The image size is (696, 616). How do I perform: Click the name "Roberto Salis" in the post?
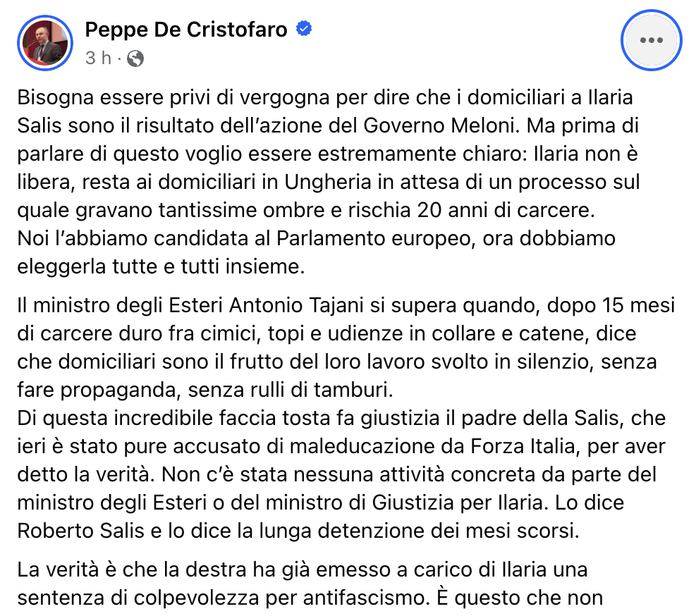click(79, 531)
